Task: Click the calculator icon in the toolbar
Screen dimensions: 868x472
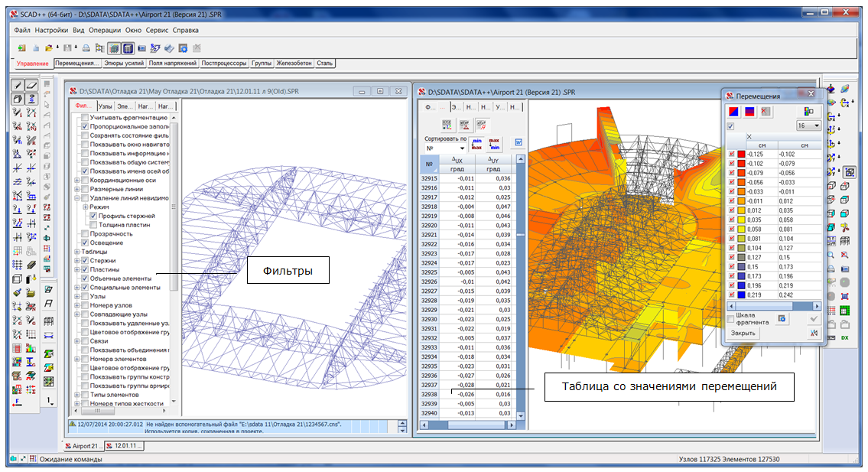Action: click(128, 48)
